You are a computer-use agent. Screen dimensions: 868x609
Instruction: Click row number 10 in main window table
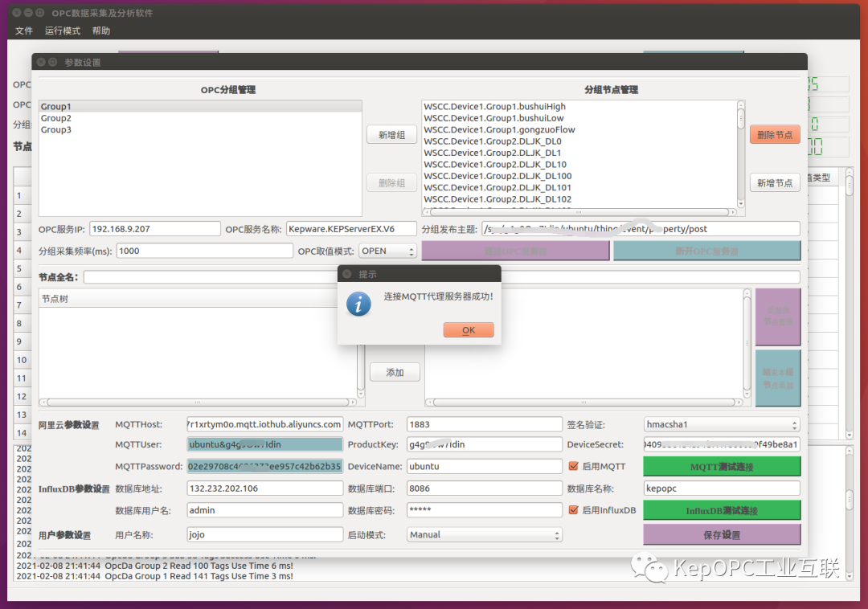coord(22,360)
